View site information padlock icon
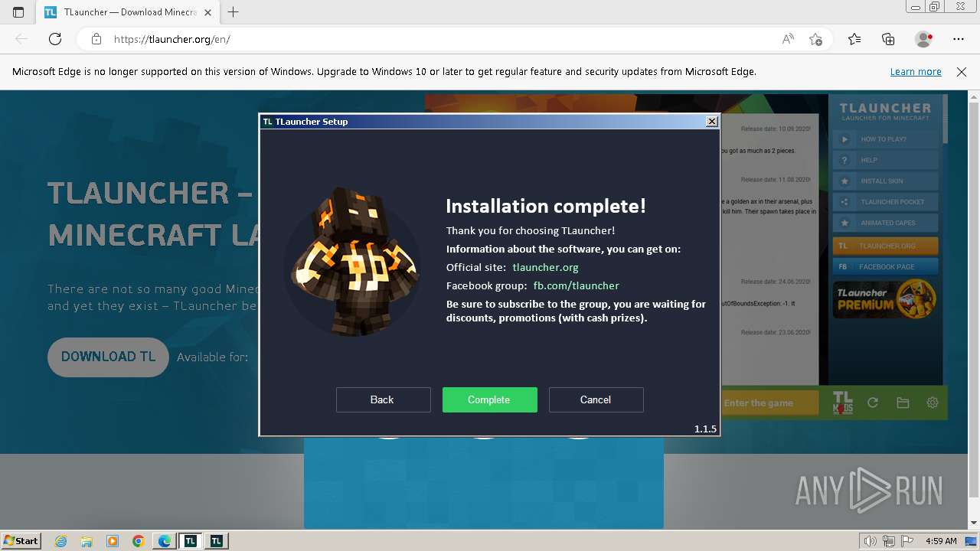The width and height of the screenshot is (980, 551). 96,39
